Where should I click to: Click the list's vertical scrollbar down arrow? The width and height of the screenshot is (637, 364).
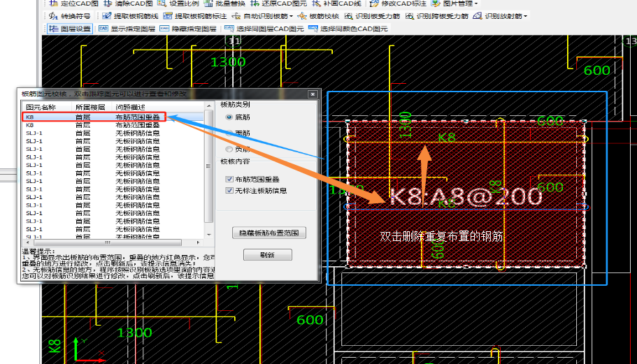tap(209, 235)
